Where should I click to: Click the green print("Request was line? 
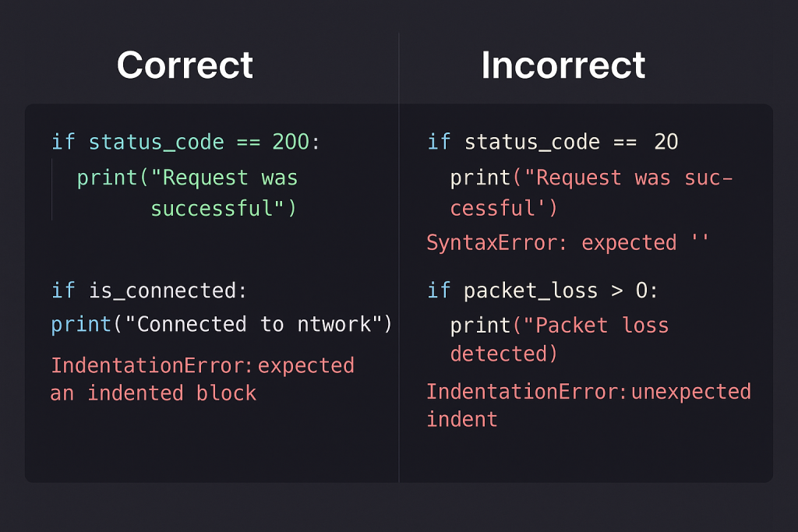tap(187, 178)
